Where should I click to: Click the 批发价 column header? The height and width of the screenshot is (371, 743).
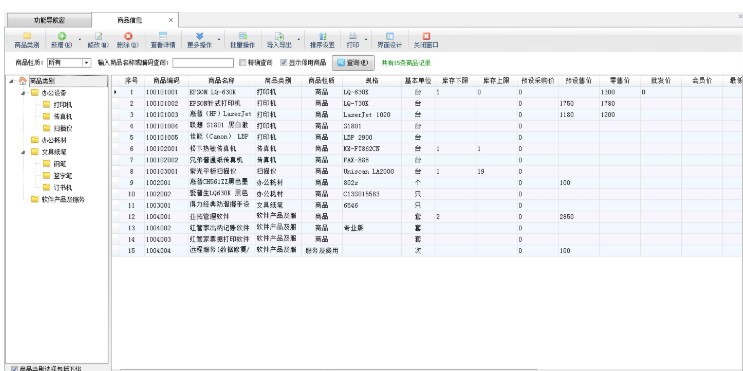pyautogui.click(x=661, y=81)
